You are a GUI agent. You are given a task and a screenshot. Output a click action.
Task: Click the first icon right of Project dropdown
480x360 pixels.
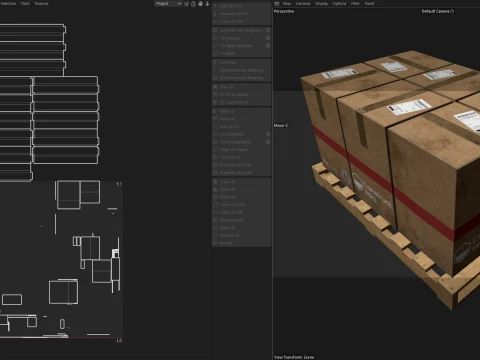click(x=186, y=4)
